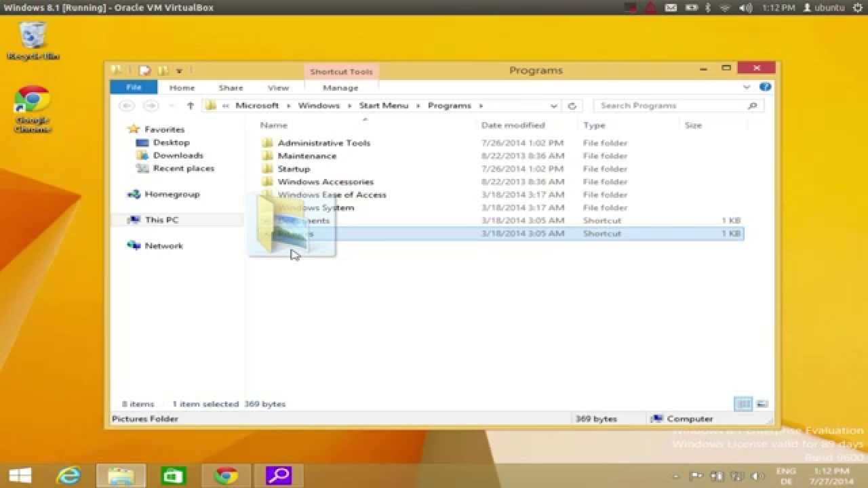Launch Internet Explorer from taskbar
868x488 pixels.
click(66, 475)
